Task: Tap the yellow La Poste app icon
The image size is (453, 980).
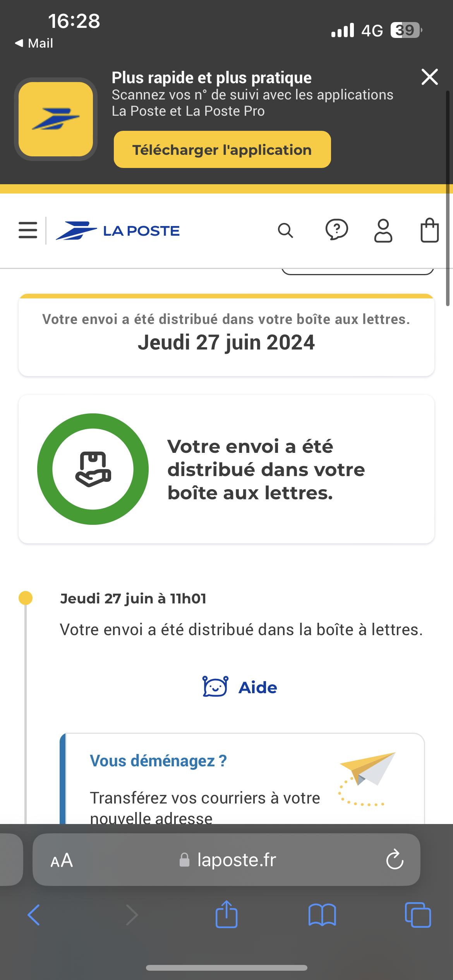Action: point(56,119)
